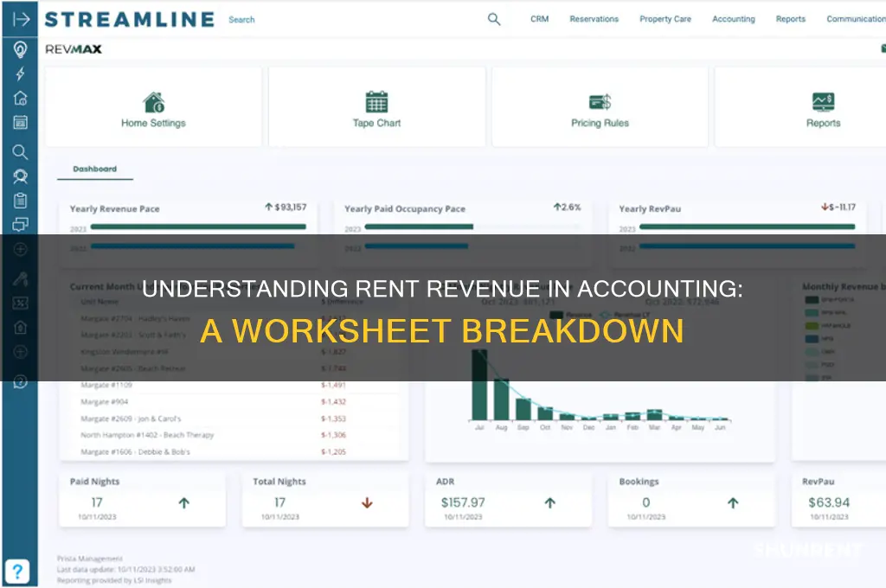Image resolution: width=886 pixels, height=588 pixels.
Task: Click the $-11.17 RevPau value
Action: pyautogui.click(x=843, y=208)
